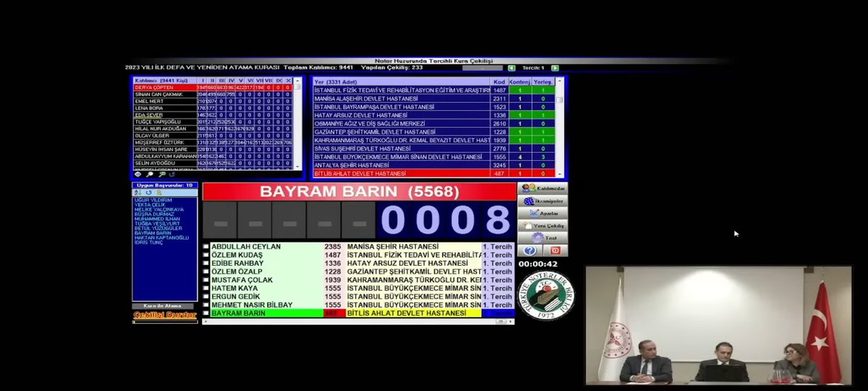
Task: Click the Katılımcı (9441 Kişi) column header
Action: click(x=166, y=81)
